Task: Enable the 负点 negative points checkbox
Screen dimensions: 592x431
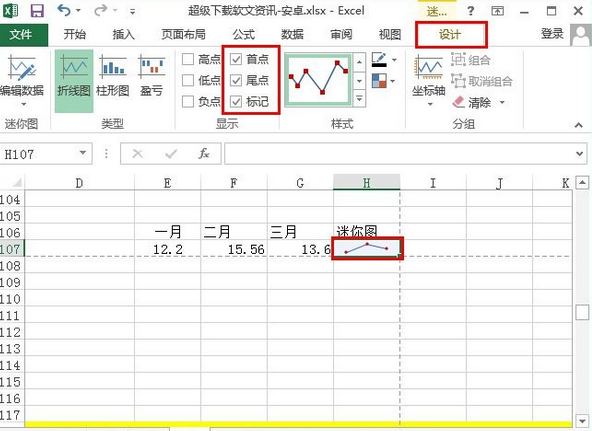Action: click(x=188, y=102)
